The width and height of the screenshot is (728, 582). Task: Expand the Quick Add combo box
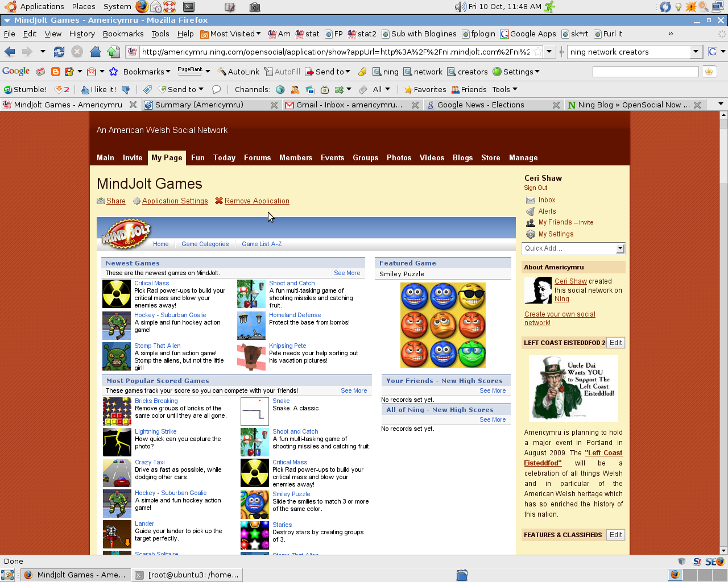coord(573,248)
